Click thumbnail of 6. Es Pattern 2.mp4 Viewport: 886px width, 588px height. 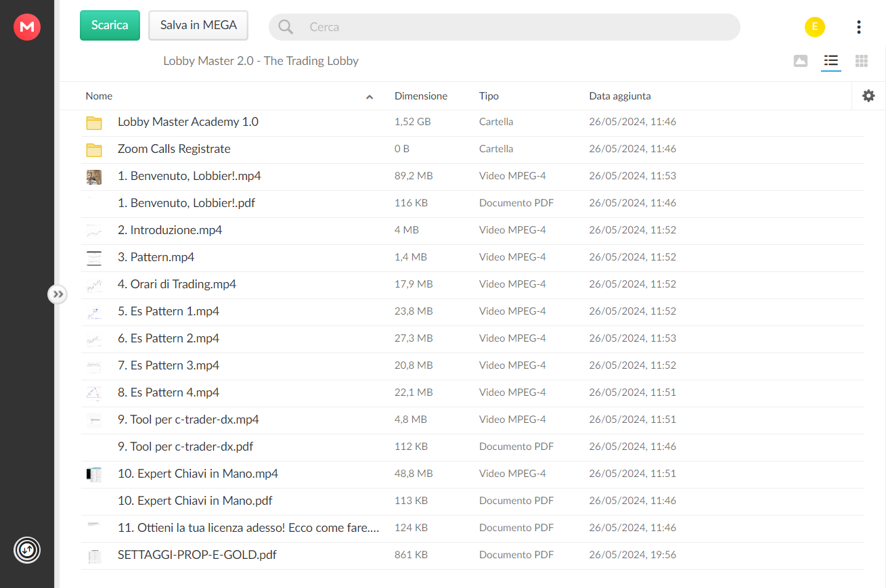(x=94, y=339)
